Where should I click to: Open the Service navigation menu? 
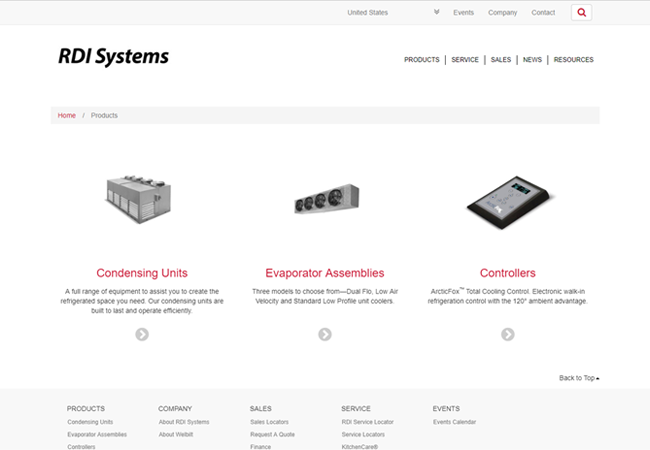(x=465, y=60)
